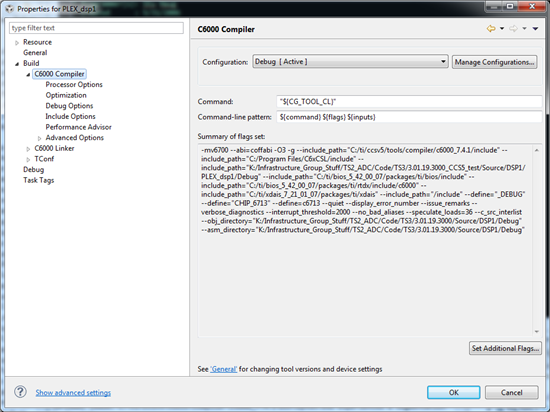Image resolution: width=550 pixels, height=412 pixels.
Task: Click Set Additional Flags button
Action: coord(505,348)
